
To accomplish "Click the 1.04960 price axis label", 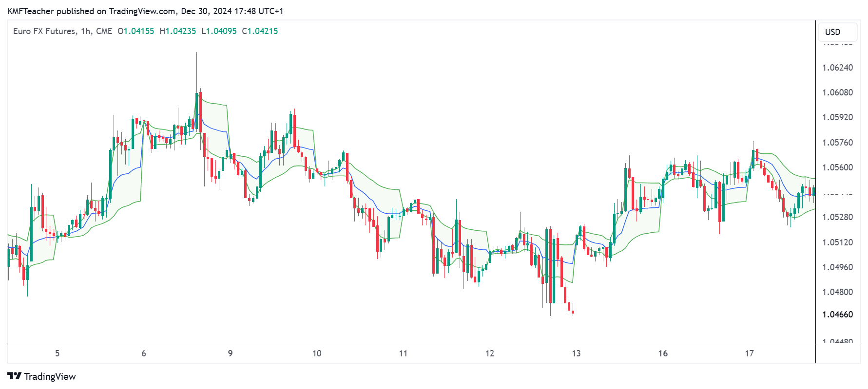I will coord(837,267).
